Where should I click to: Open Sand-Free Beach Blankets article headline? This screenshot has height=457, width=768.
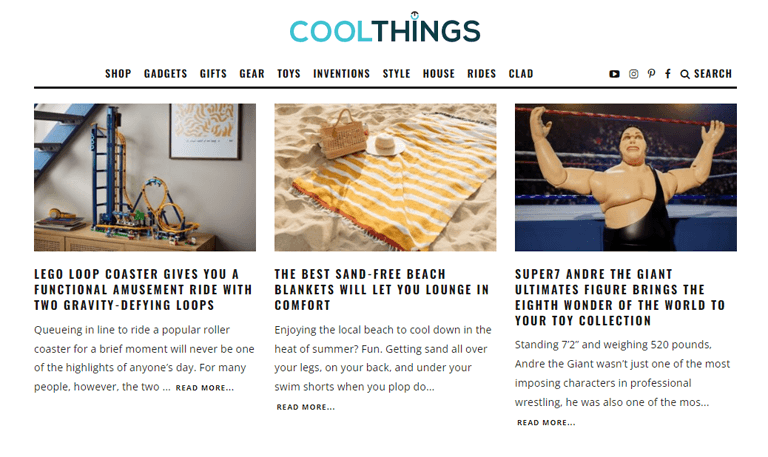tap(382, 289)
